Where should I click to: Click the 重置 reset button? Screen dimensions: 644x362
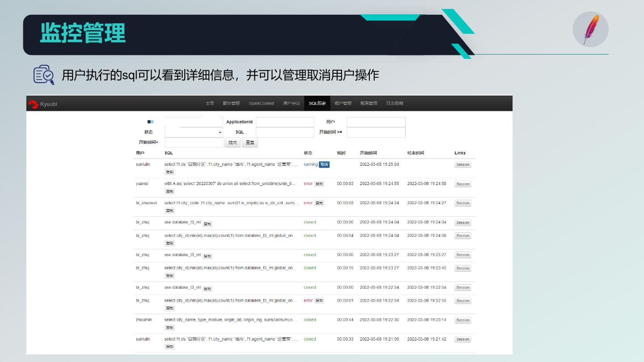tap(250, 143)
